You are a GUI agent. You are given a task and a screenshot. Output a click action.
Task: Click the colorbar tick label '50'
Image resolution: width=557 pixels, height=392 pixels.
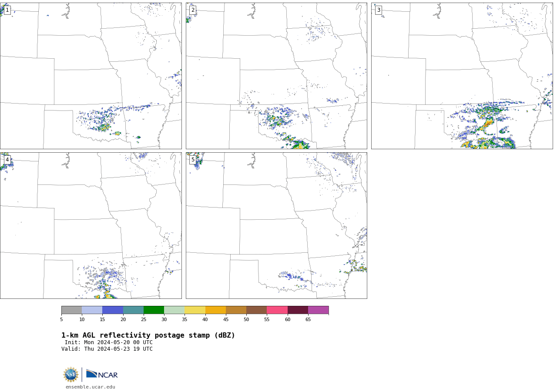pos(246,320)
